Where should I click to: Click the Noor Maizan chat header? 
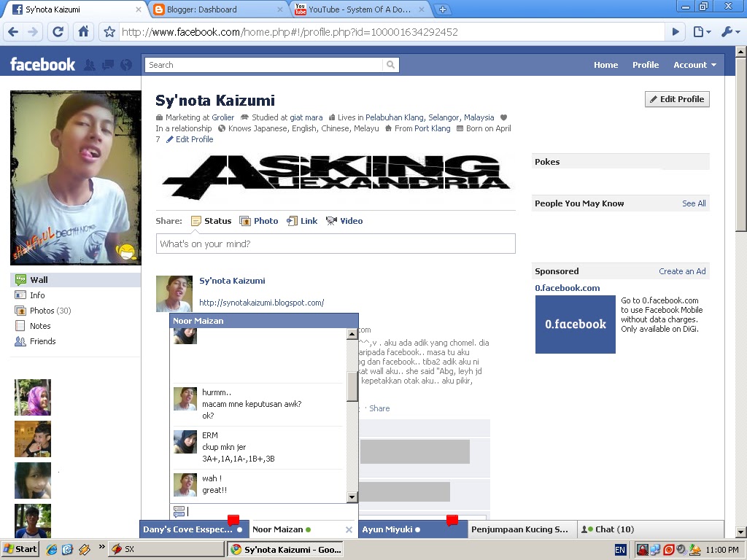264,321
